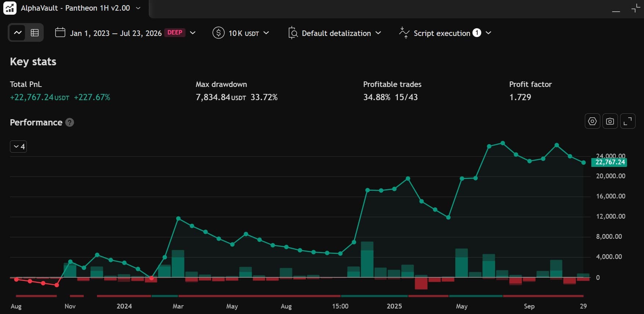
Task: Click the Max drawdown value 7,834.84 USDT
Action: pyautogui.click(x=221, y=97)
